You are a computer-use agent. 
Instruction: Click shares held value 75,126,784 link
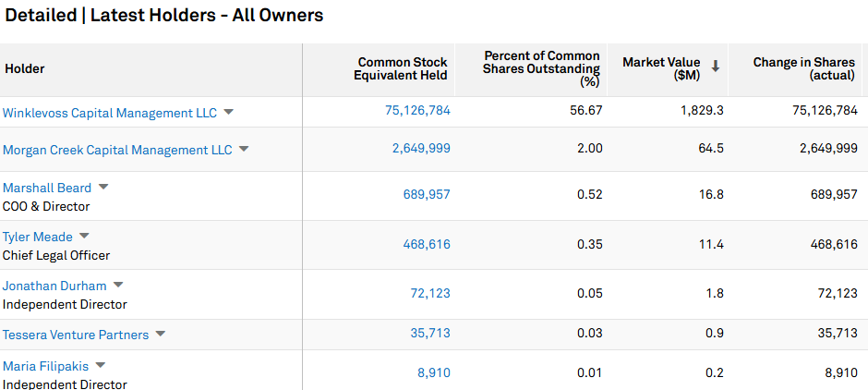click(x=418, y=110)
